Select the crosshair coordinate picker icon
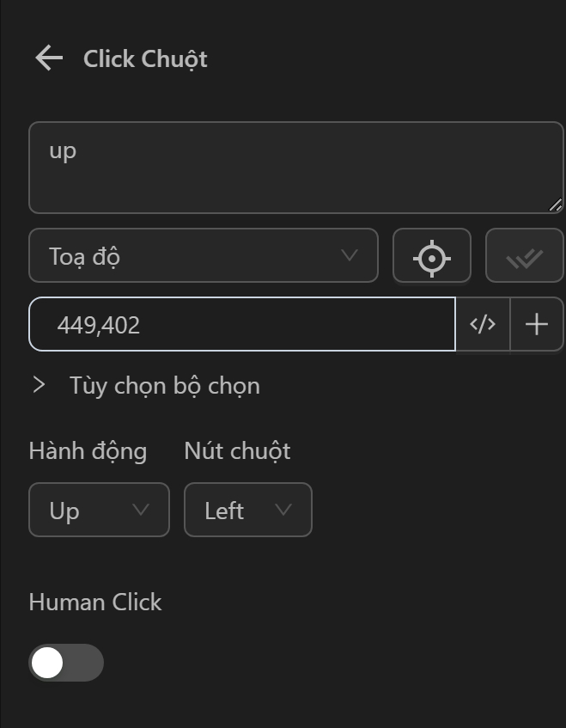Viewport: 566px width, 728px height. [x=432, y=255]
